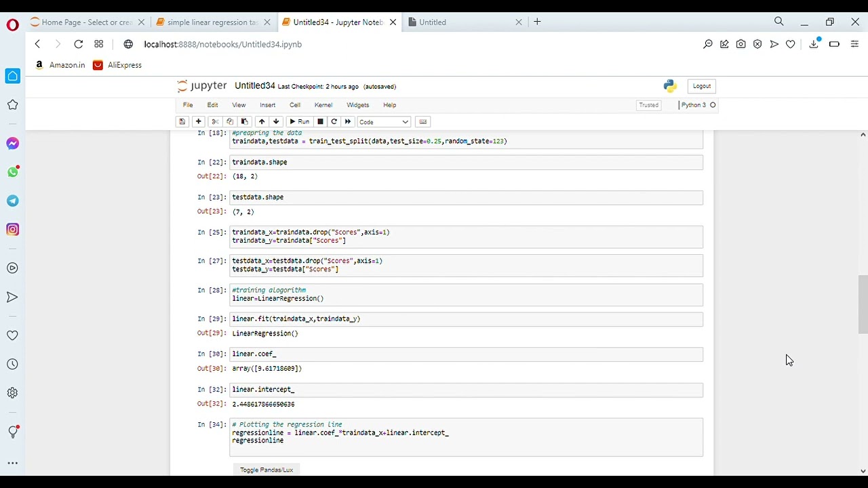Open the Widgets menu
Image resolution: width=868 pixels, height=488 pixels.
(x=357, y=105)
